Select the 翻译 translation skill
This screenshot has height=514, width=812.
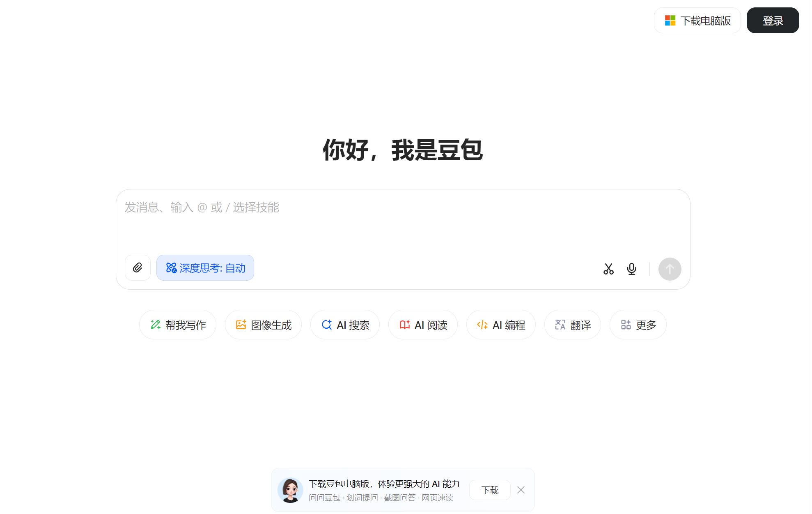point(573,325)
